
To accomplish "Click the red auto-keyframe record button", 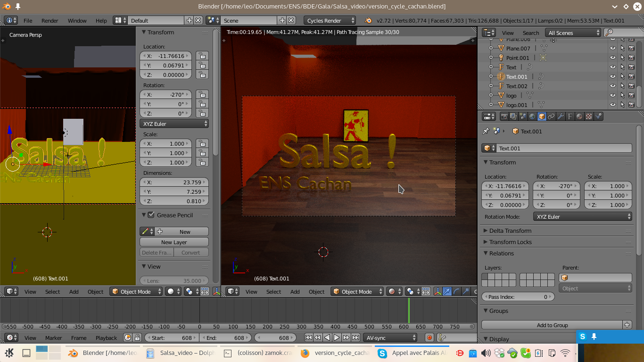I will click(x=429, y=337).
